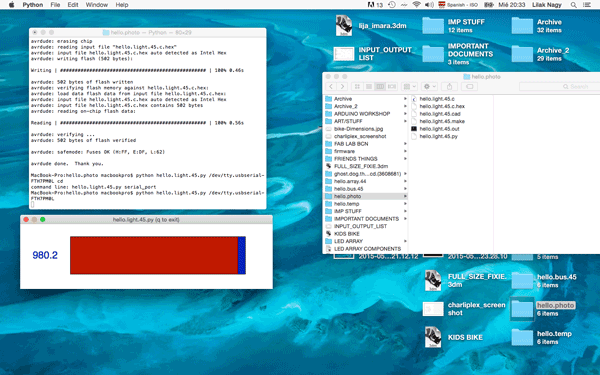The height and width of the screenshot is (375, 600).
Task: Click the Mié 20:33 clock
Action: 512,5
